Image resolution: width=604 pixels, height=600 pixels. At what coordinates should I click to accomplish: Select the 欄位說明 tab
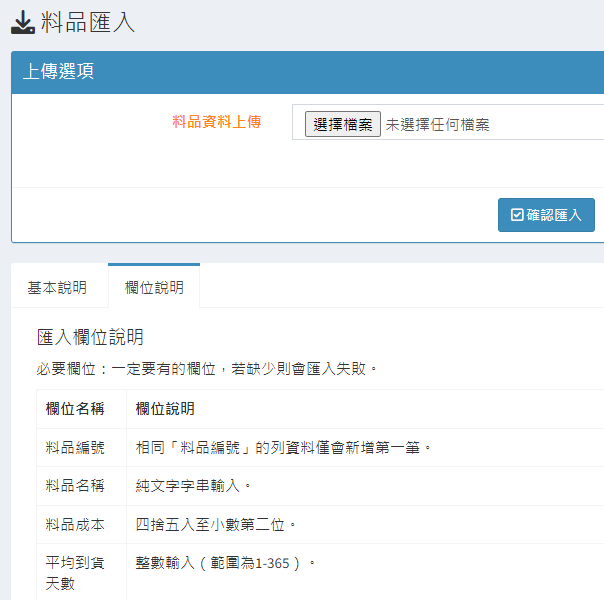coord(154,287)
